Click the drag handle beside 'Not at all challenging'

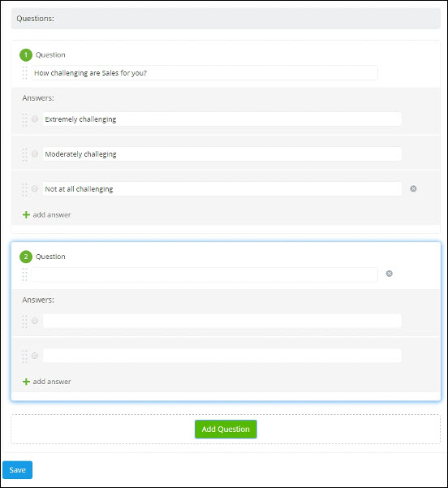[x=24, y=189]
